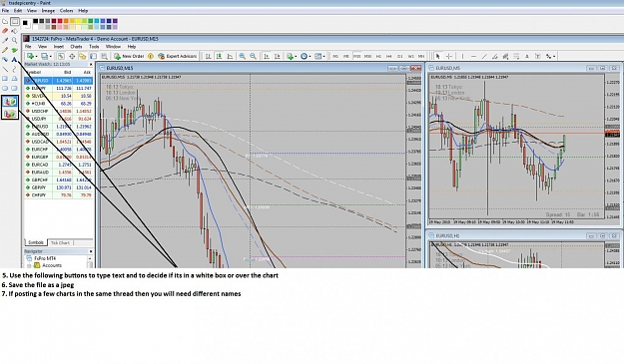Select the Text tool (letter A)

[x=14, y=59]
